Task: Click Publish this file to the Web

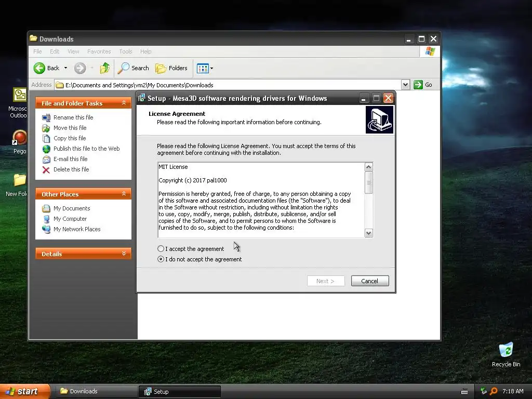Action: point(87,149)
